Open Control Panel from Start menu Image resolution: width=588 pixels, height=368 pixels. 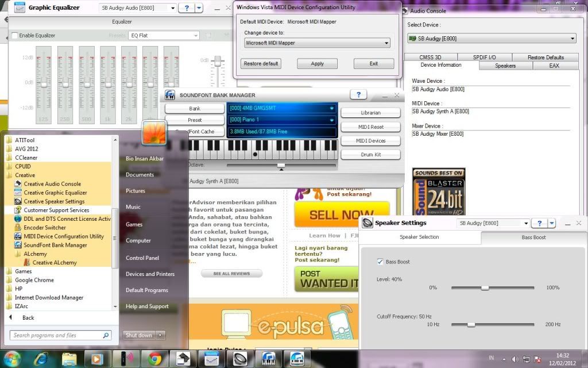pos(142,258)
